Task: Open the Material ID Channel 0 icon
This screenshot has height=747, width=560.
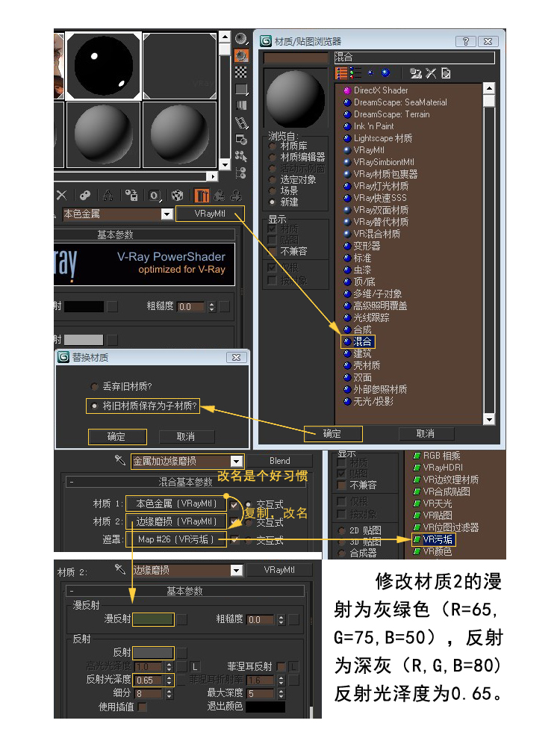Action: click(155, 195)
